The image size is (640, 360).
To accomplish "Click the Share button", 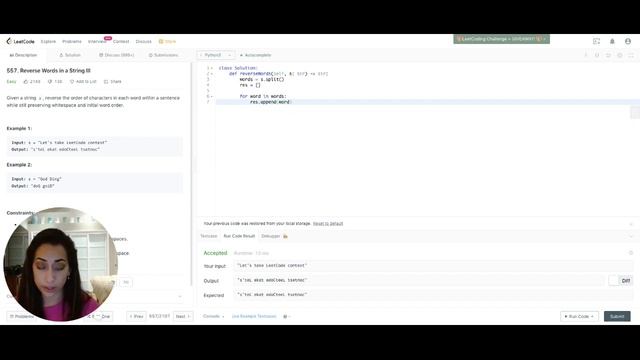I will [113, 82].
